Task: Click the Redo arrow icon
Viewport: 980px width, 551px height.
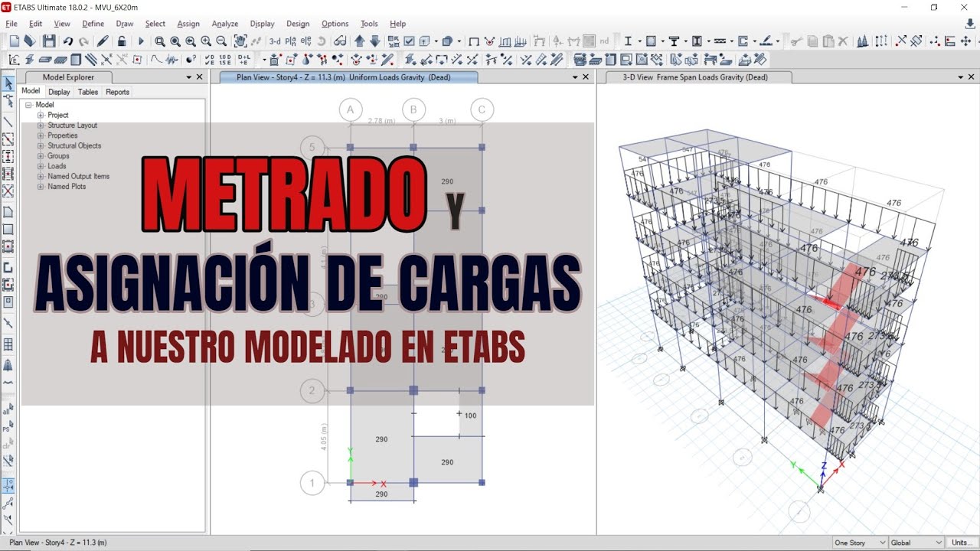Action: (83, 41)
